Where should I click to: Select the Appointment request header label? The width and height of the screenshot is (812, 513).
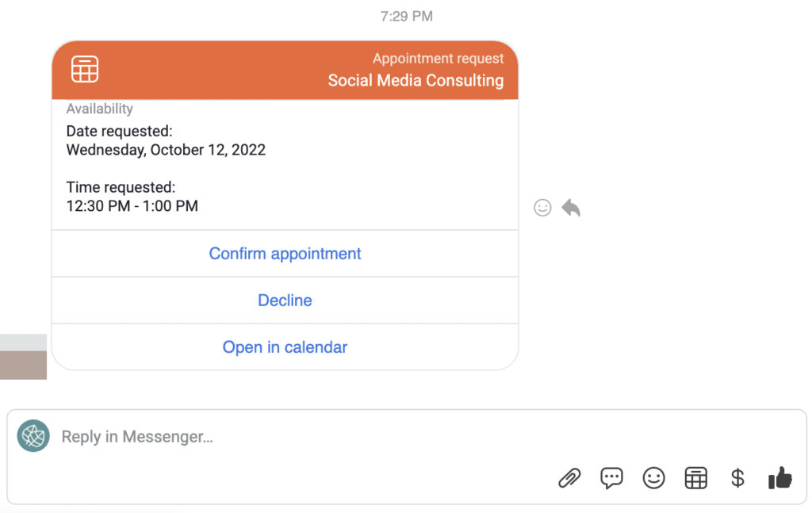click(439, 58)
